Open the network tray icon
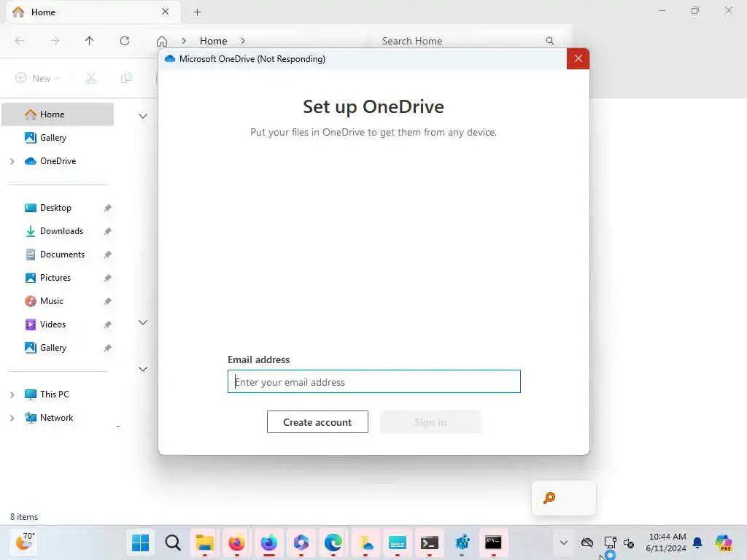The height and width of the screenshot is (560, 747). click(x=610, y=542)
